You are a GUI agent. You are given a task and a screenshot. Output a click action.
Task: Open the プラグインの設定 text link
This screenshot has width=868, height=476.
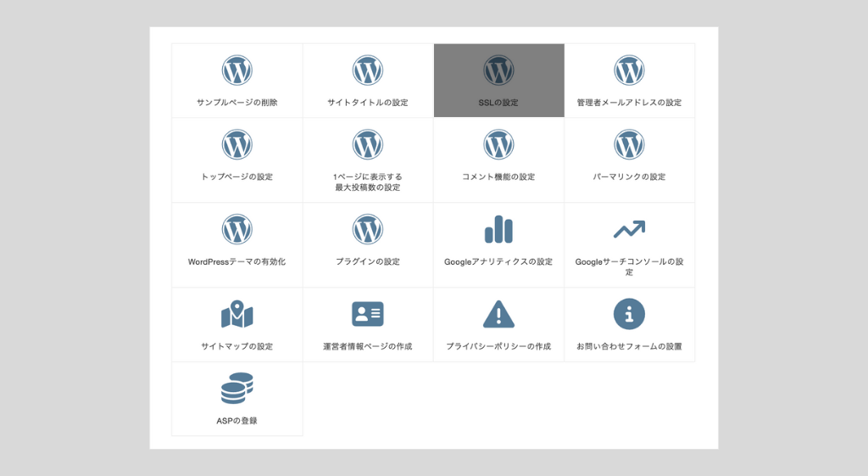point(368,261)
